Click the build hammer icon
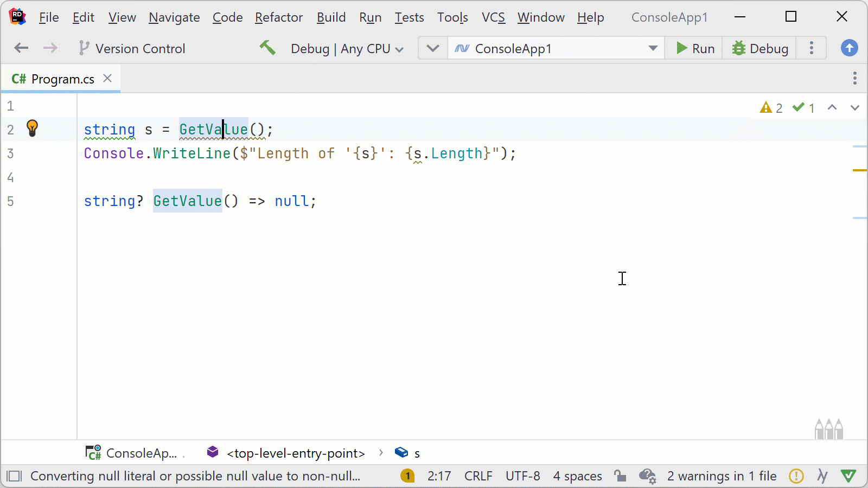This screenshot has height=488, width=868. click(267, 48)
